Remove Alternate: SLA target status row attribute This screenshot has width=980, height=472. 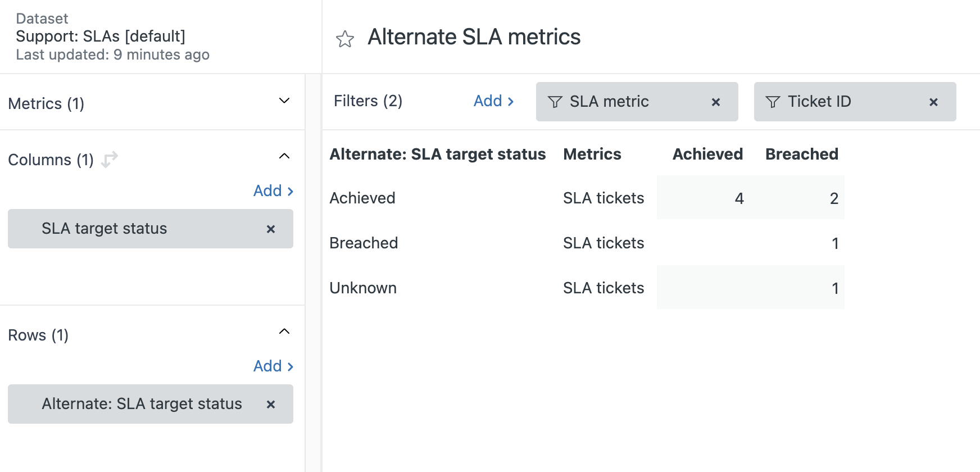[270, 405]
